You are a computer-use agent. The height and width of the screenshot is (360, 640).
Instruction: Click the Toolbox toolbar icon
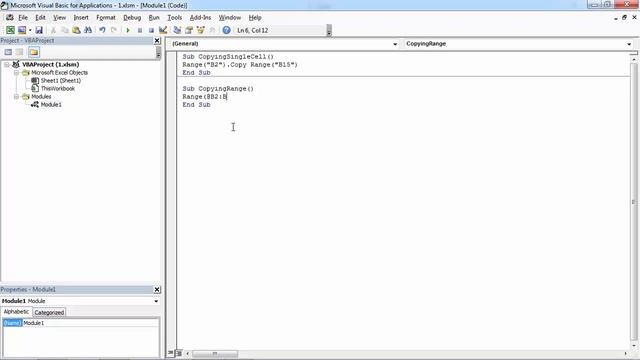point(212,30)
